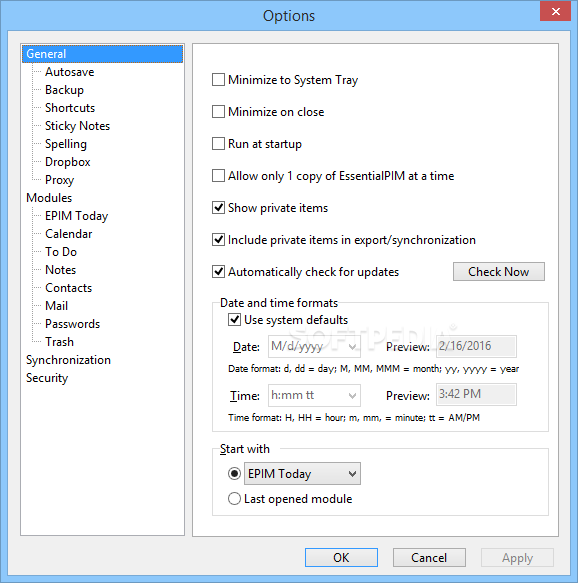Select Dropbox settings
The height and width of the screenshot is (583, 578).
[68, 162]
